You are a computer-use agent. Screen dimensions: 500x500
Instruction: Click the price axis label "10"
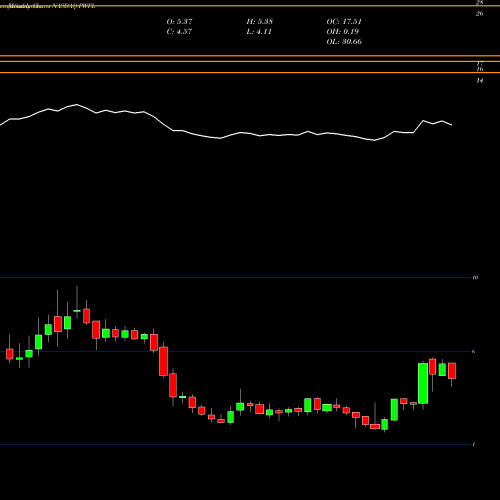click(x=475, y=277)
